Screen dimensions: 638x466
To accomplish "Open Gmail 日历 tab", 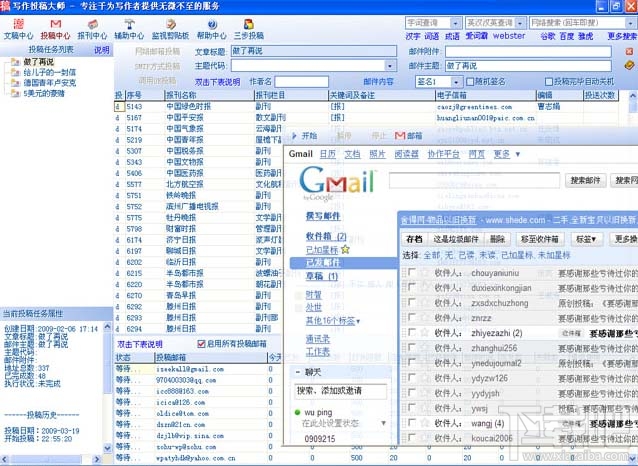I will (x=328, y=154).
